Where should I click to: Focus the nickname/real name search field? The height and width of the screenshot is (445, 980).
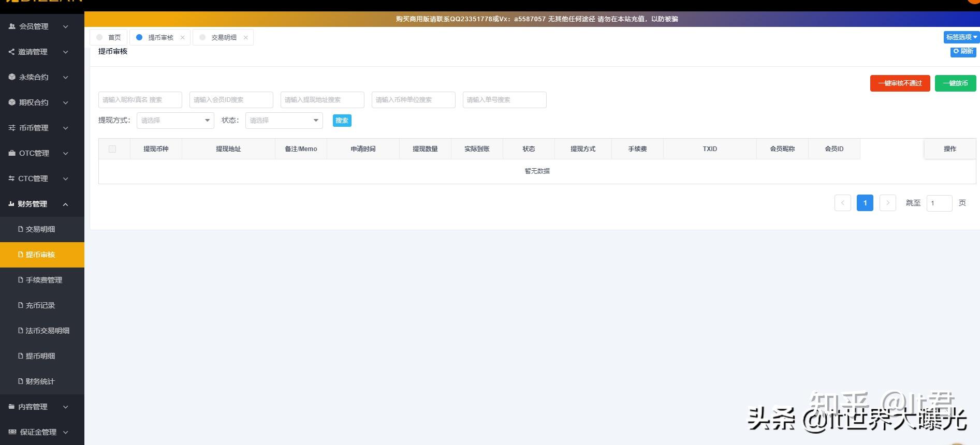click(140, 100)
